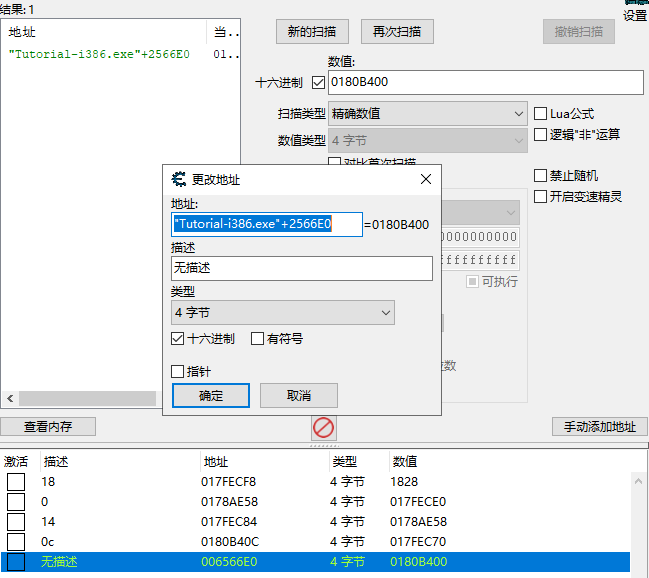
Task: Open 查看内存 memory viewer
Action: [x=48, y=426]
